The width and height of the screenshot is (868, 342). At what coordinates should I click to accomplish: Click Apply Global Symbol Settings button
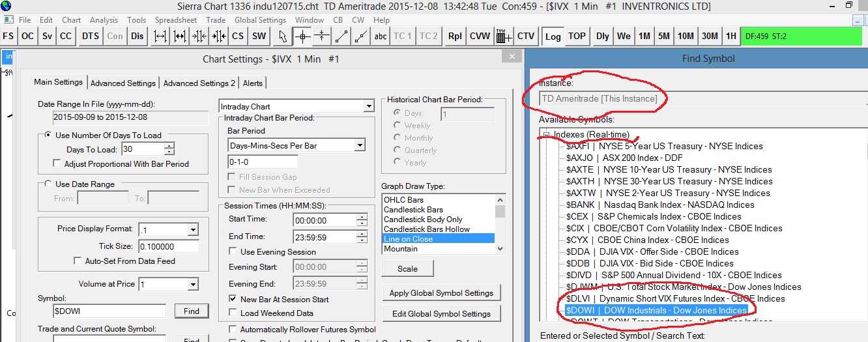pos(441,292)
